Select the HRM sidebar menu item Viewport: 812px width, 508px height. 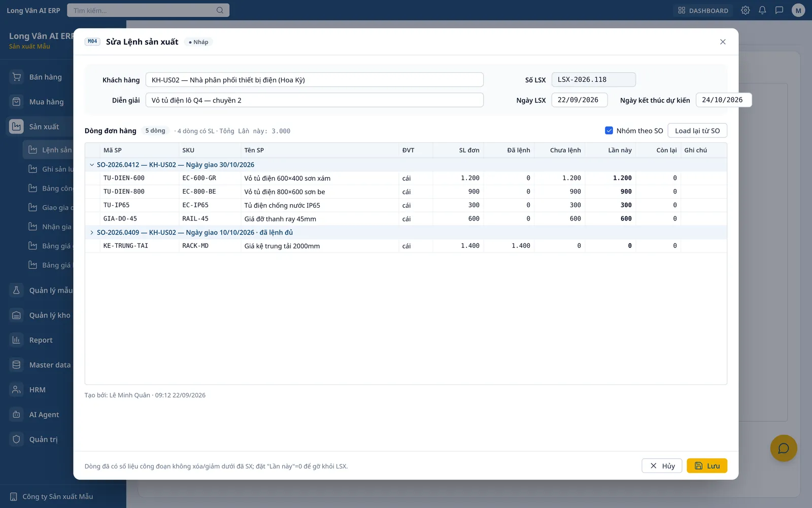click(38, 390)
